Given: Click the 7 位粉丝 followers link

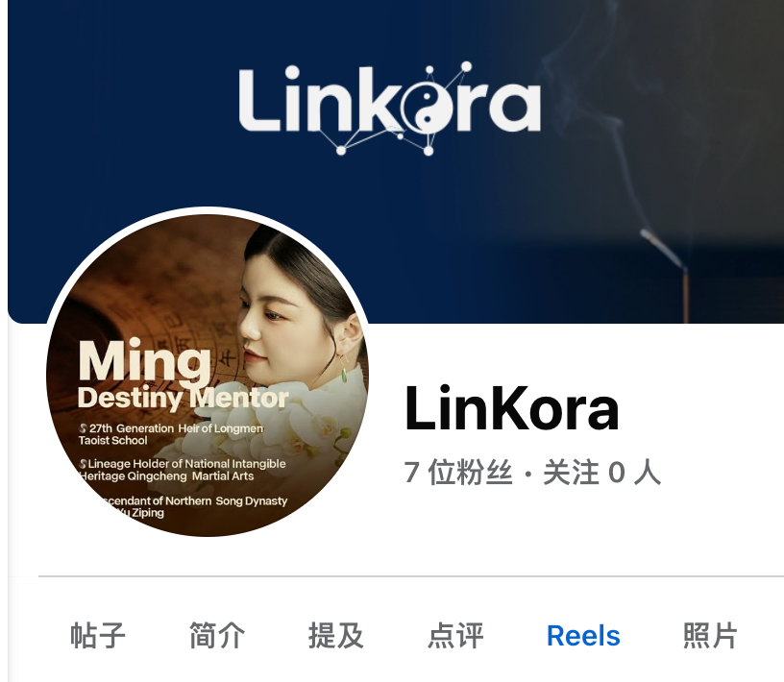Looking at the screenshot, I should pos(457,472).
